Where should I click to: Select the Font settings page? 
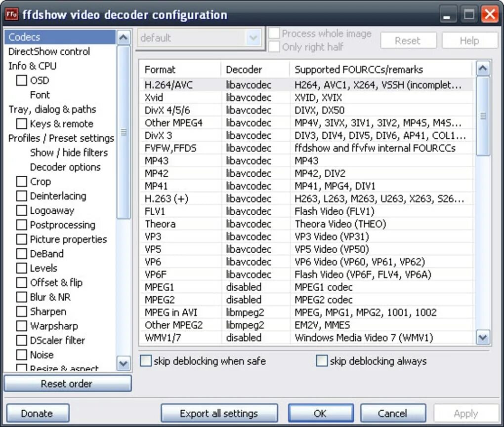click(x=40, y=95)
